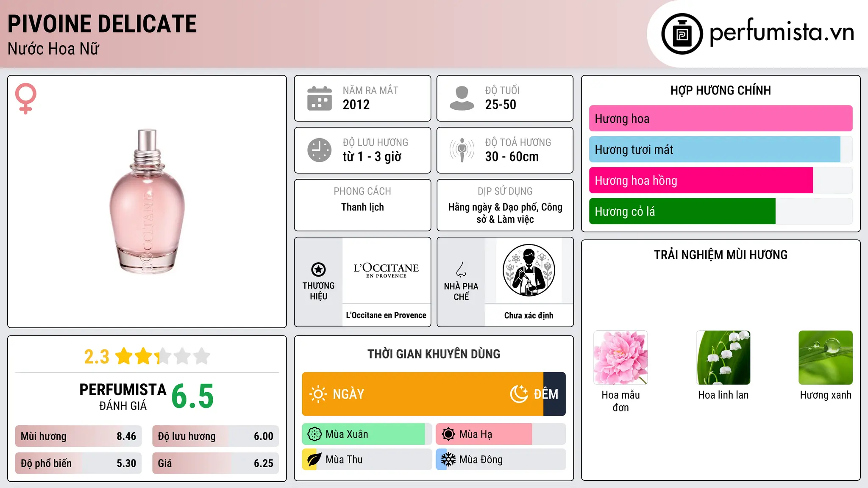Click the nose icon above Nhà pha chế
Viewport: 868px width, 488px height.
point(461,269)
